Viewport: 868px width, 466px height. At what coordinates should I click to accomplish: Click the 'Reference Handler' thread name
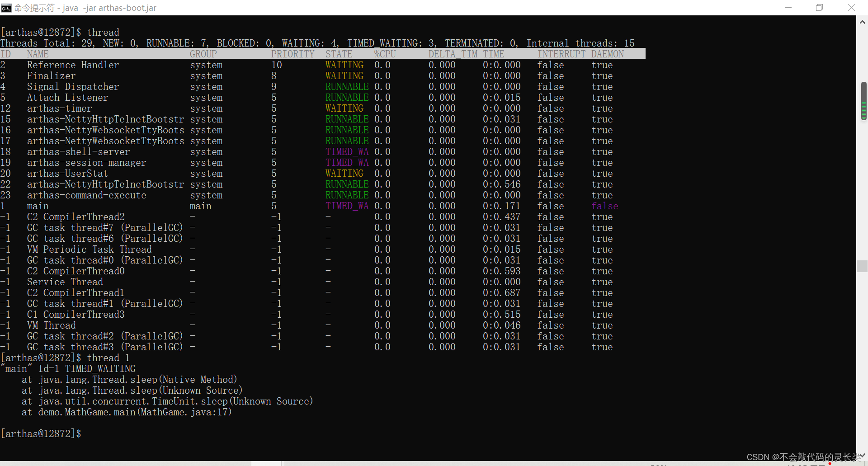(x=73, y=65)
